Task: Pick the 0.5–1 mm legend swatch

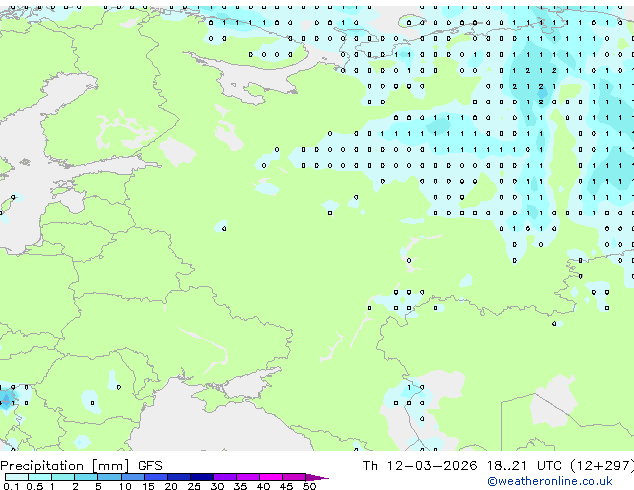Action: [x=40, y=477]
